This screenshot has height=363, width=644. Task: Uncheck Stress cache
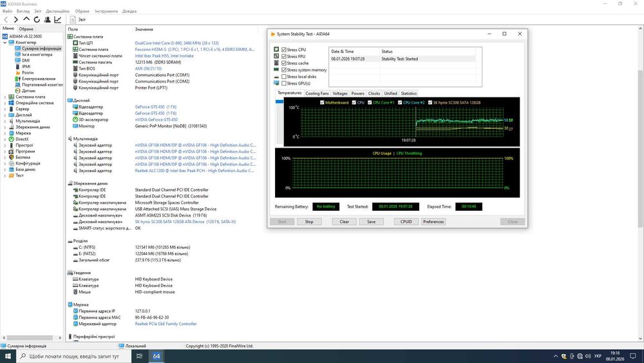coord(284,63)
